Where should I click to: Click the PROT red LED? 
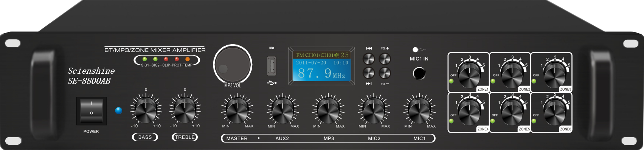(x=177, y=59)
